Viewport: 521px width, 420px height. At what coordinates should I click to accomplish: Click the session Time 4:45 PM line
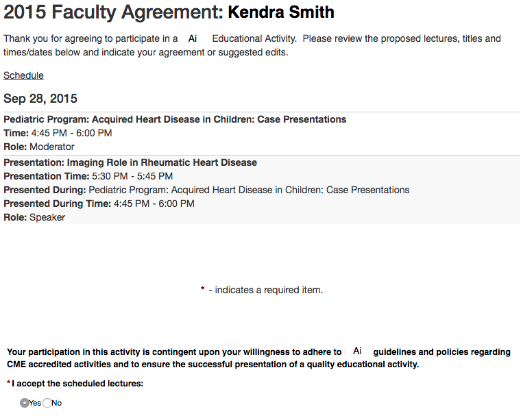point(58,133)
